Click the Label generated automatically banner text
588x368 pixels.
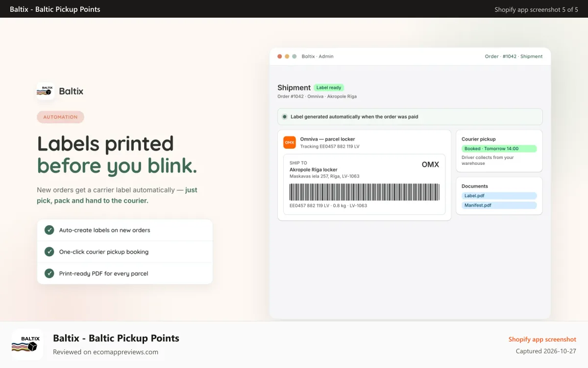pos(354,117)
